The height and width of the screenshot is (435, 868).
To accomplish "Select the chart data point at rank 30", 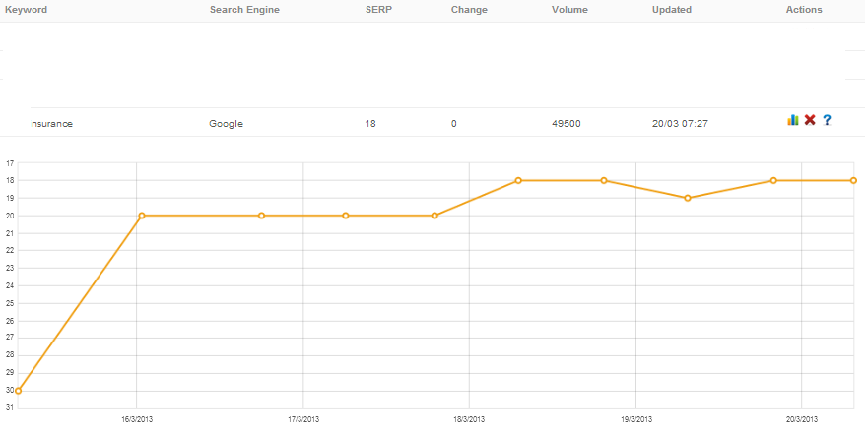I will pyautogui.click(x=18, y=391).
